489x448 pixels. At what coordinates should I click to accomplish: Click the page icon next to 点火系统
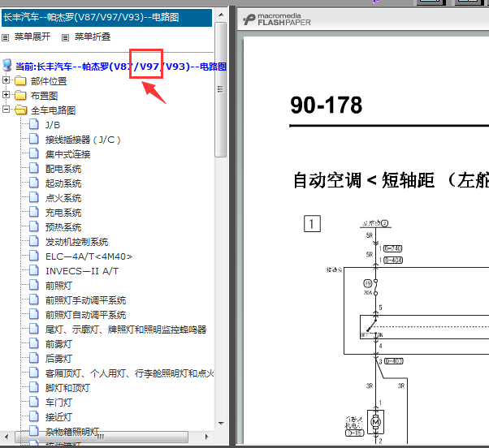(34, 197)
